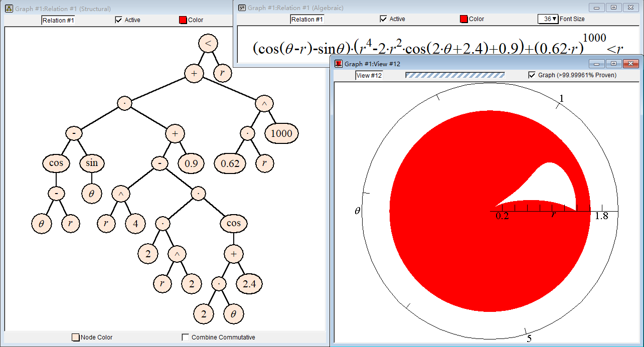This screenshot has height=347, width=644.
Task: Select the 'cos' node beside sin
Action: click(56, 163)
